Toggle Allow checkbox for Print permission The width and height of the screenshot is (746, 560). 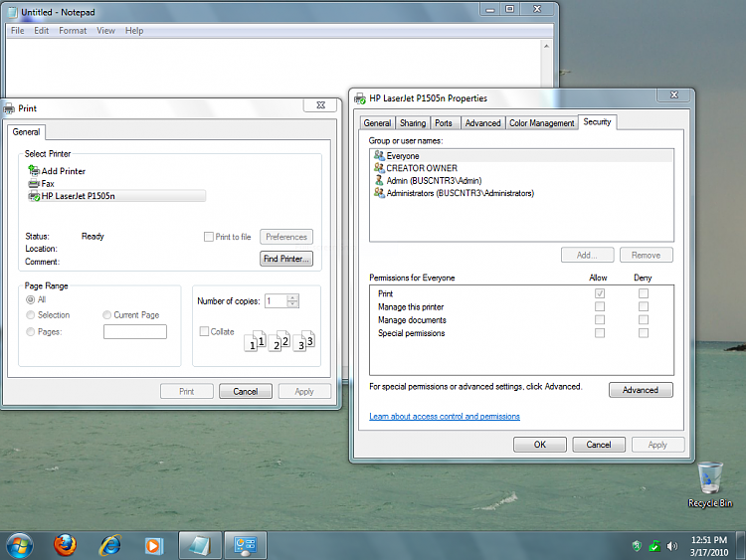(600, 293)
